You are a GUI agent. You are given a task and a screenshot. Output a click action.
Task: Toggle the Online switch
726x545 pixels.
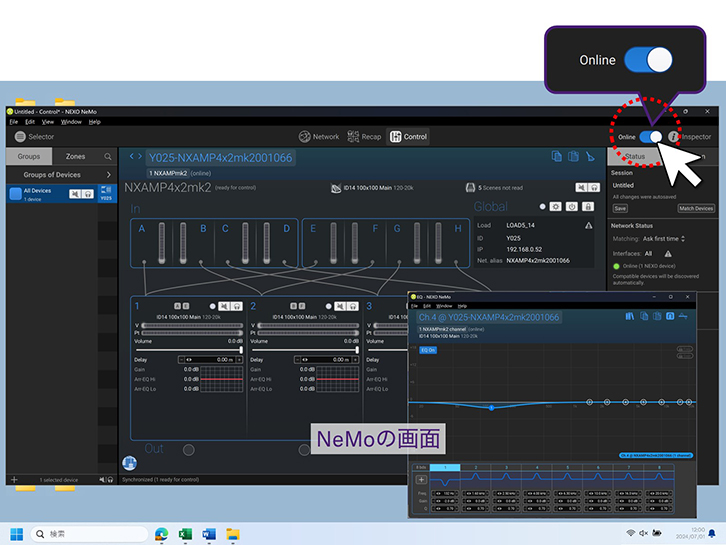tap(653, 136)
